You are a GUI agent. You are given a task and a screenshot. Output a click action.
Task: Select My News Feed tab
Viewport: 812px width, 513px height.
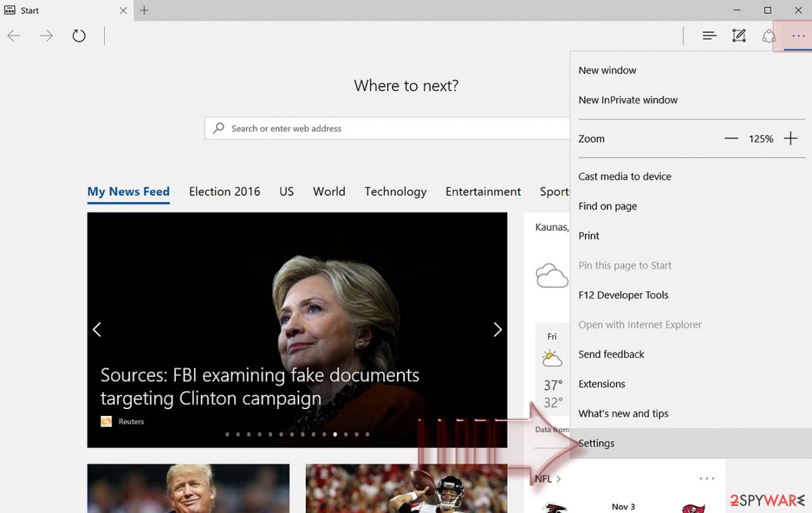(x=128, y=192)
